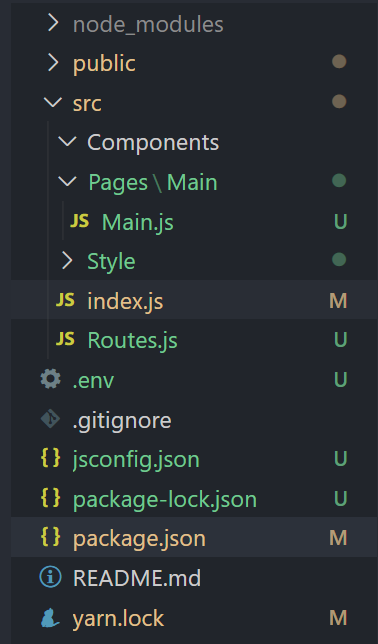
Task: Select the Main folder label after Pages
Action: click(x=192, y=182)
